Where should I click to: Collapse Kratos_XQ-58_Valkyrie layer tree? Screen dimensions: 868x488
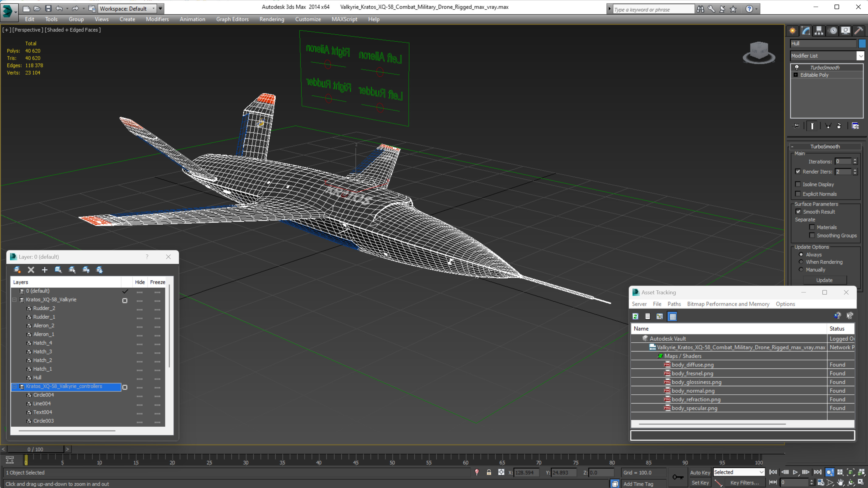(x=15, y=299)
